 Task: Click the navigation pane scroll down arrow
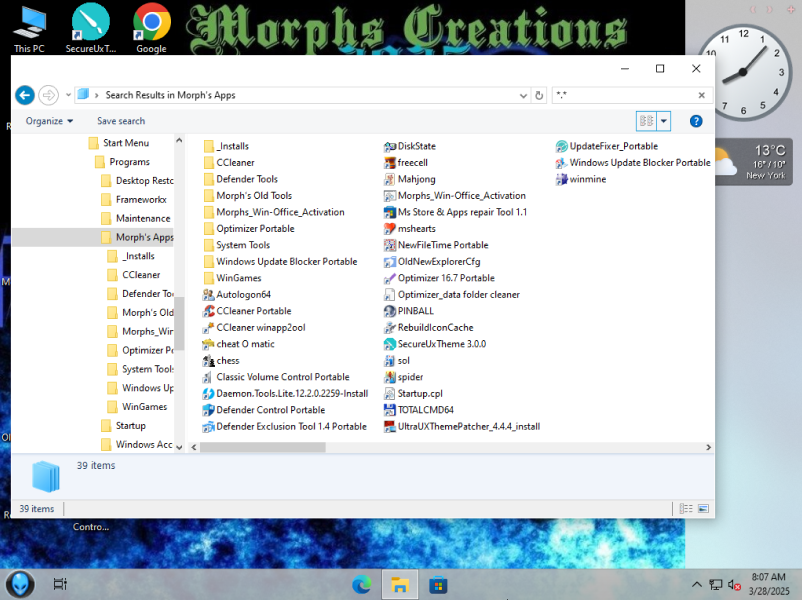coord(179,448)
